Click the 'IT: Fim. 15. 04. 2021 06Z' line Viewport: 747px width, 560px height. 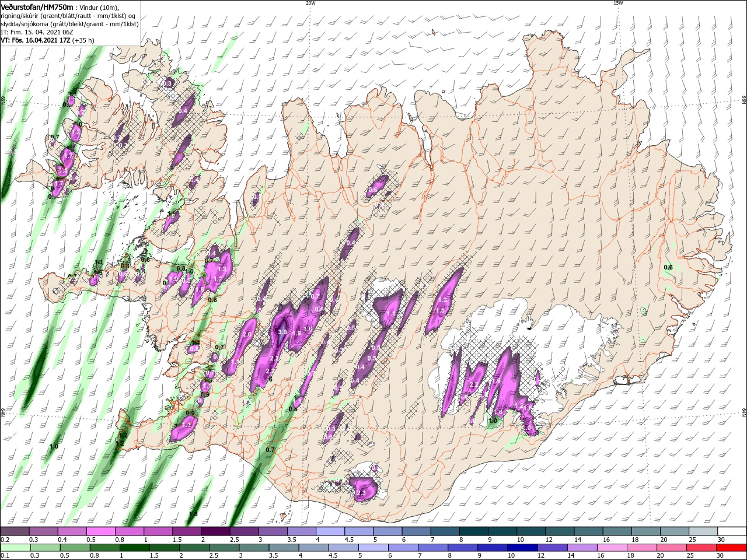tap(37, 32)
